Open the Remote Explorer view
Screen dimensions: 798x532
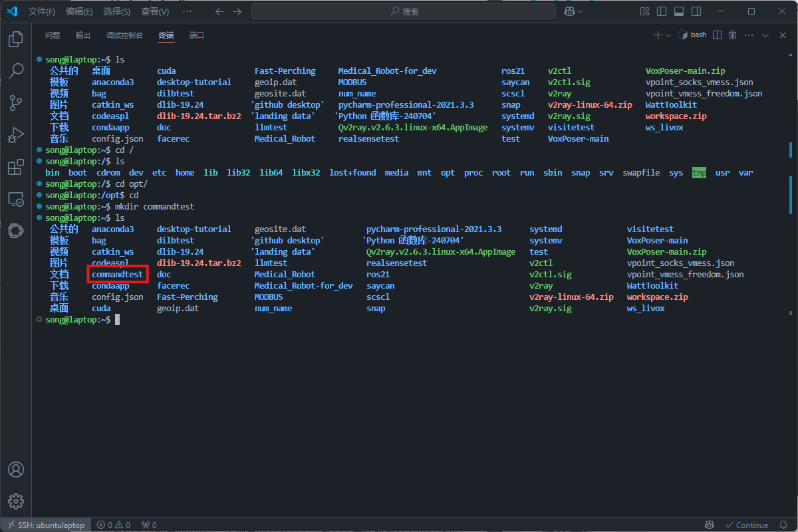point(16,199)
